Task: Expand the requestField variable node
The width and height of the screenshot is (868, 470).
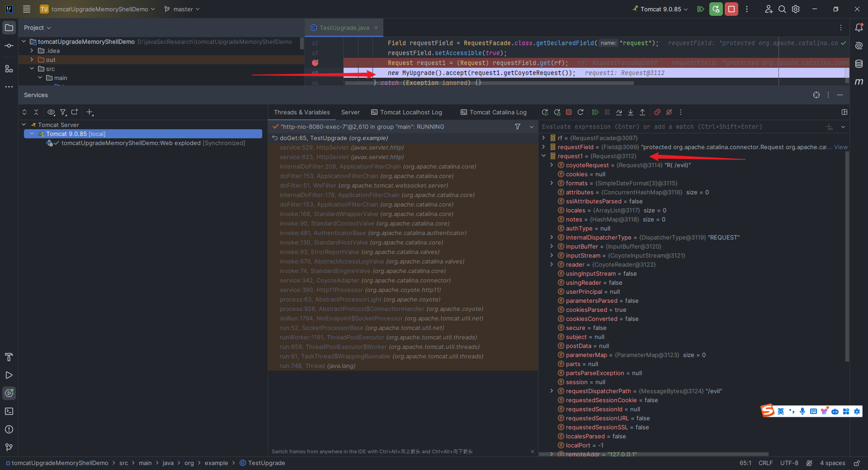Action: [543, 147]
